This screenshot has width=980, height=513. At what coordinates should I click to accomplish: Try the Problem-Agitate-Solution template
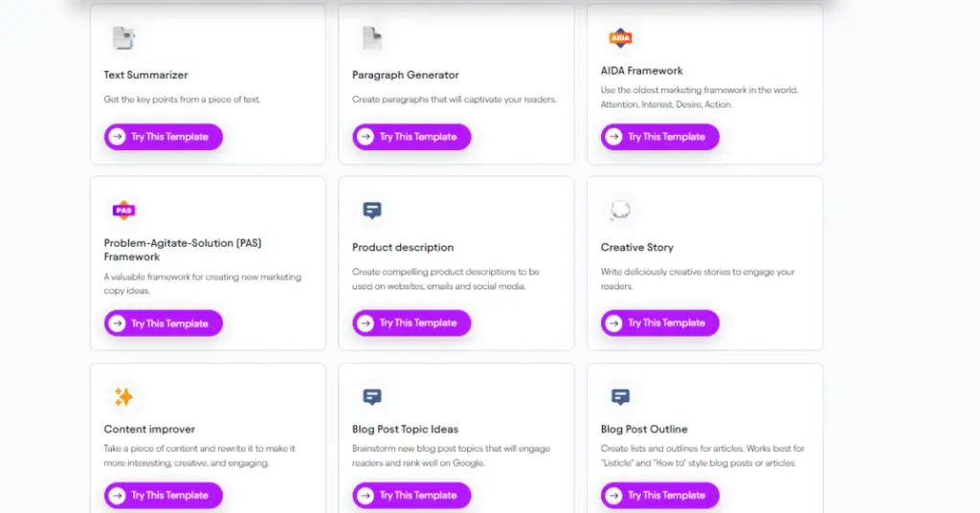click(163, 323)
